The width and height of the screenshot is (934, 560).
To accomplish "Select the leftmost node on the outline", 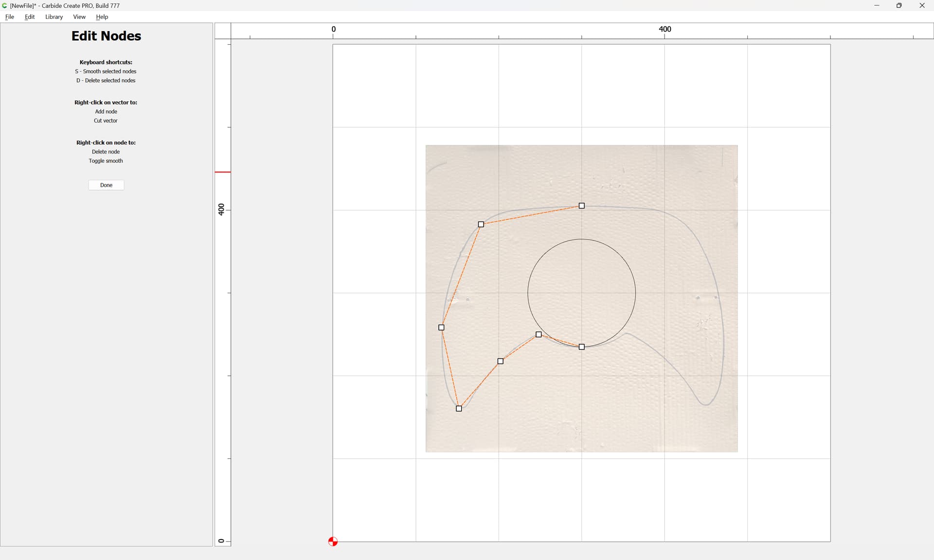I will (441, 328).
